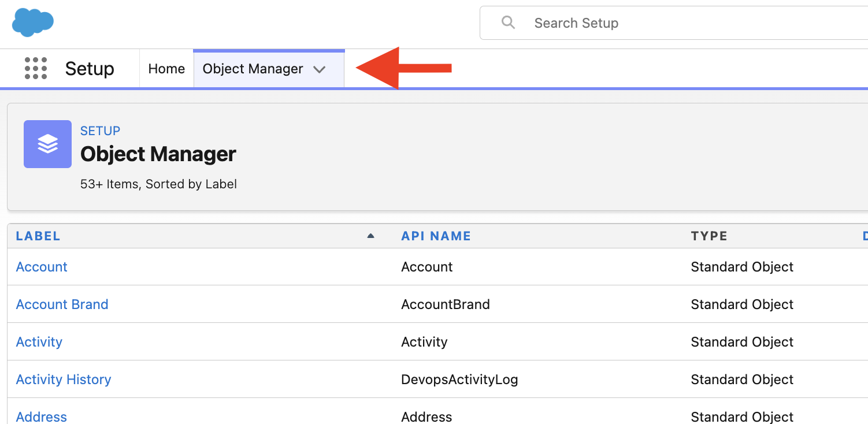Screen dimensions: 868x424
Task: Click the SETUP breadcrumb text
Action: tap(101, 131)
